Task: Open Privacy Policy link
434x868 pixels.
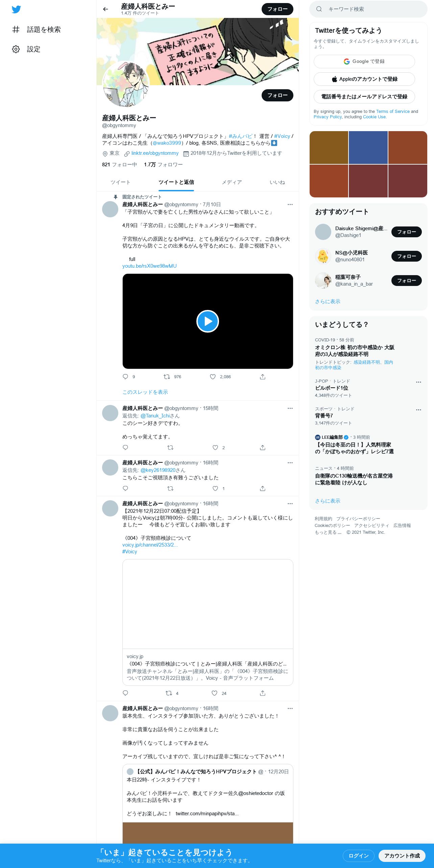Action: point(328,117)
